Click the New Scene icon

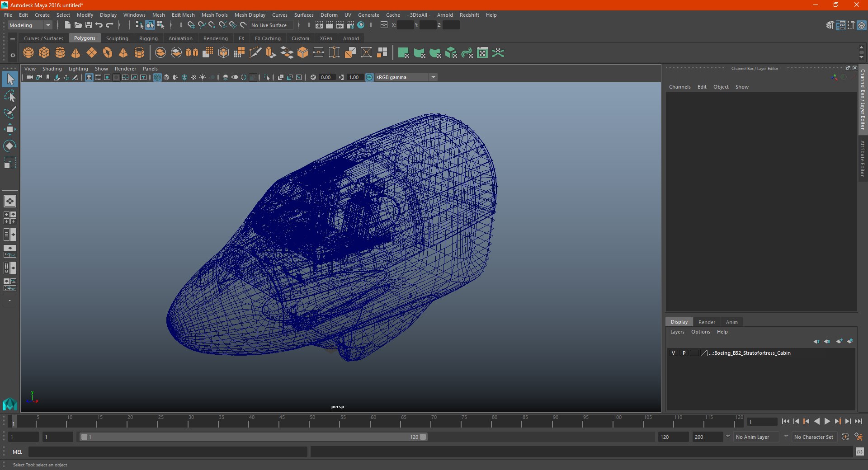(x=67, y=25)
